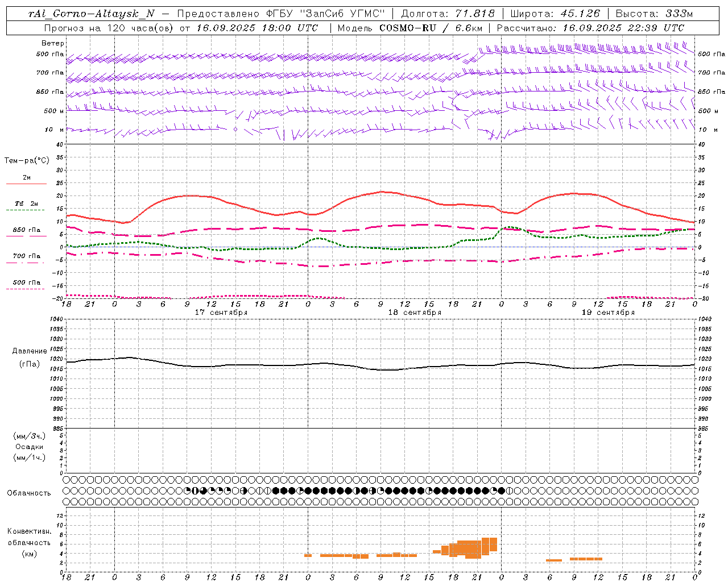Click the Td 2м legend entry

26,203
